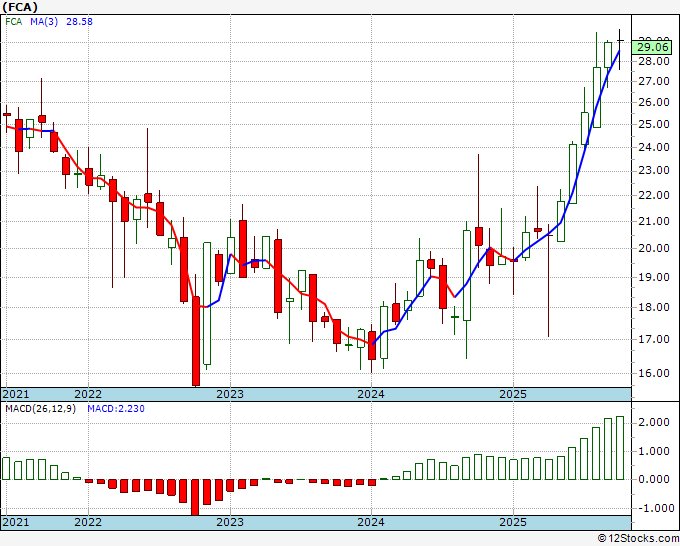This screenshot has width=680, height=546.
Task: Click 2022 on the MACD timeline
Action: 88,522
